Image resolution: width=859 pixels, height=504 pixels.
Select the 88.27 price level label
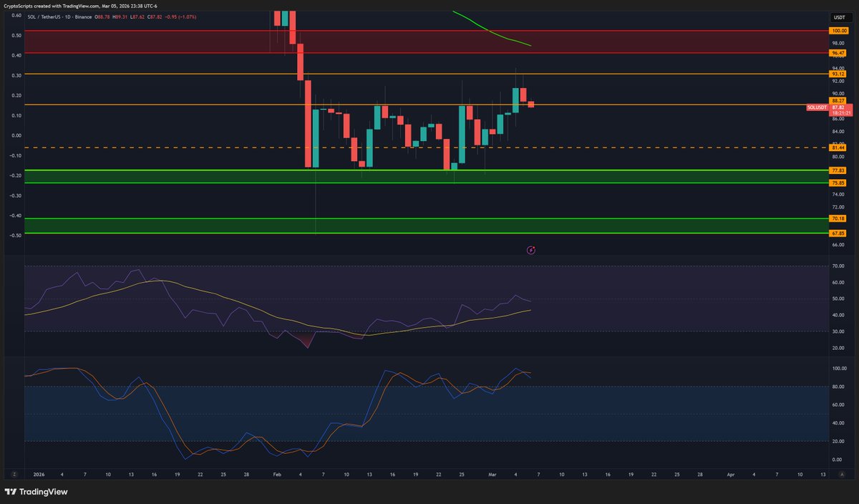839,101
